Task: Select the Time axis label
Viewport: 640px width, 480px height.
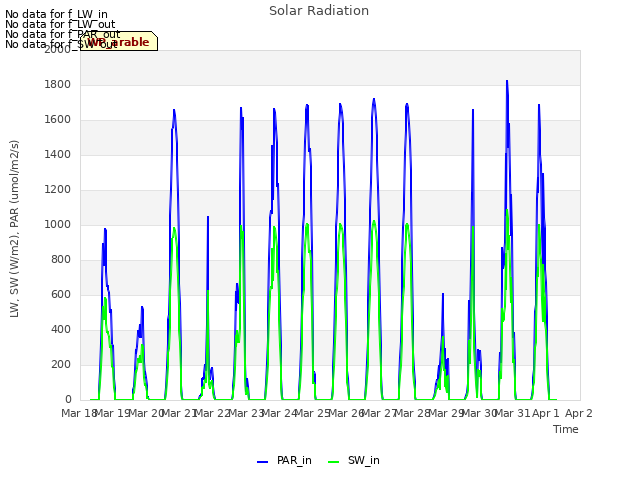Action: click(x=566, y=429)
